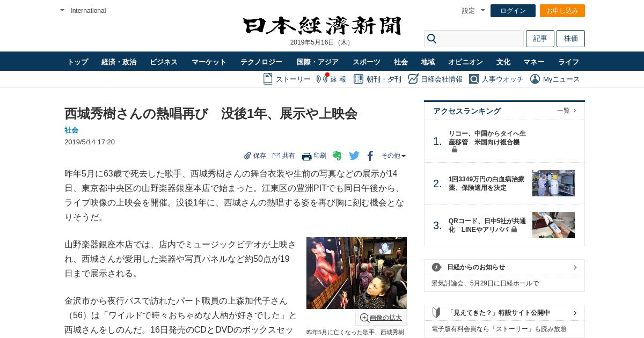The width and height of the screenshot is (644, 338).
Task: Open マーケット nav section
Action: [209, 62]
